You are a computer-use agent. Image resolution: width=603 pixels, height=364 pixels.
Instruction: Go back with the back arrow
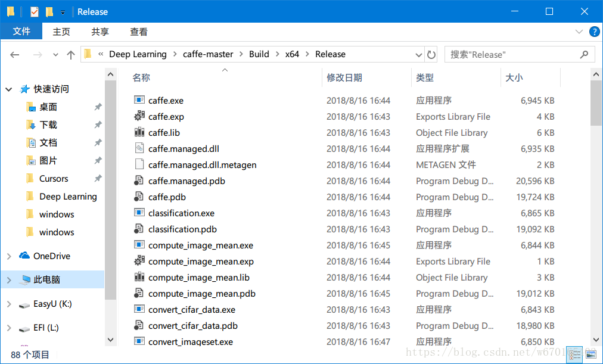click(x=15, y=55)
